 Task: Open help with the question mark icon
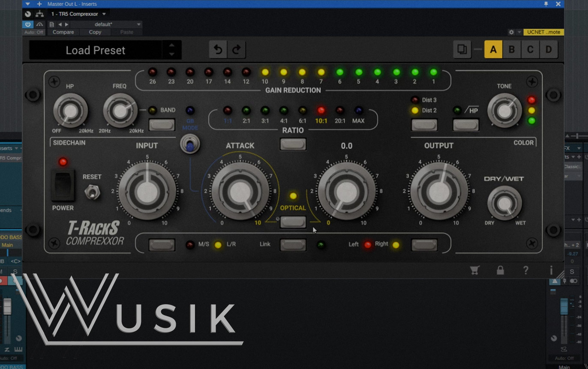click(x=525, y=270)
